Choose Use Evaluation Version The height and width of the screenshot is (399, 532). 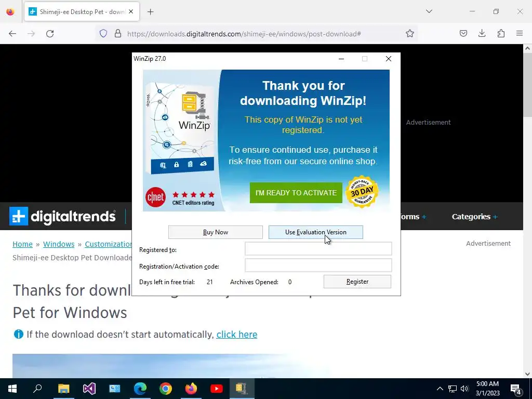tap(315, 232)
